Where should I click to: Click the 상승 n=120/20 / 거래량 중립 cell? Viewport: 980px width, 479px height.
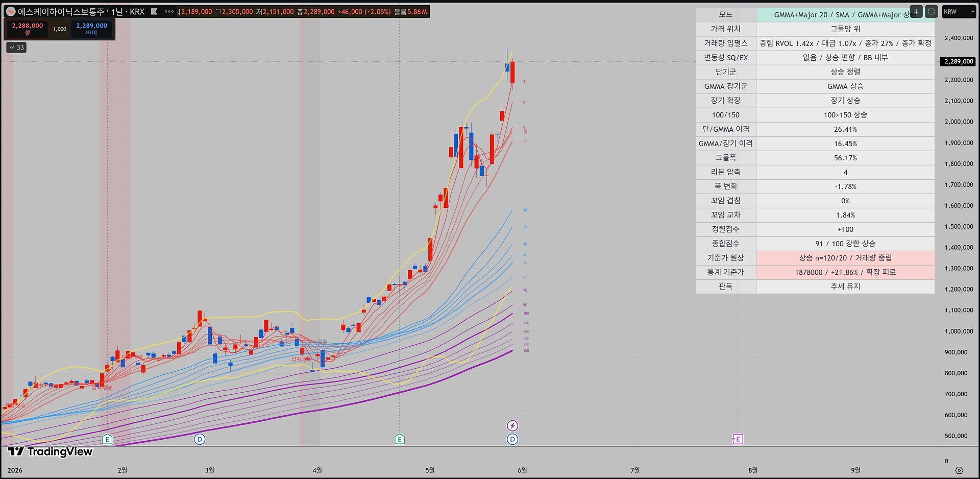point(845,258)
